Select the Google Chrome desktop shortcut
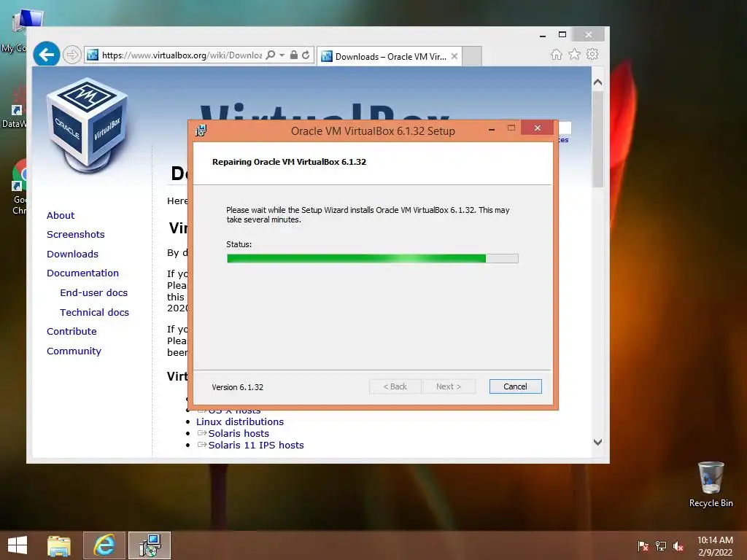The height and width of the screenshot is (560, 747). coord(19,187)
